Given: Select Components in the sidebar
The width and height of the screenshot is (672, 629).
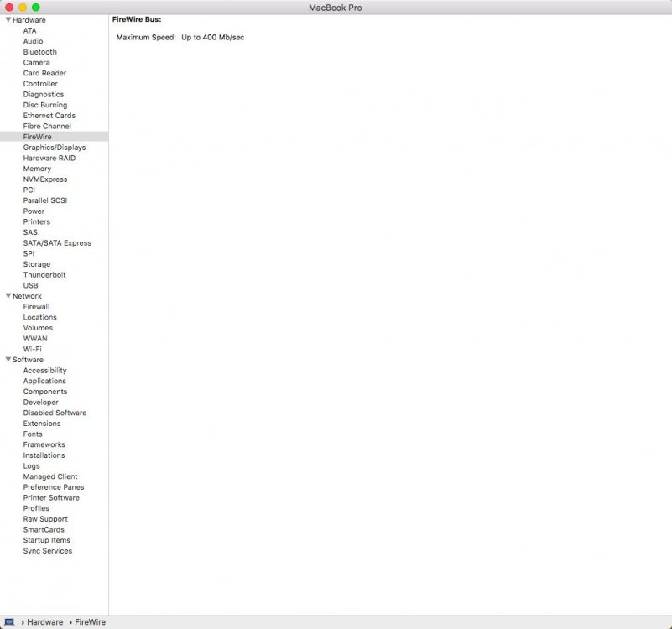Looking at the screenshot, I should (45, 392).
